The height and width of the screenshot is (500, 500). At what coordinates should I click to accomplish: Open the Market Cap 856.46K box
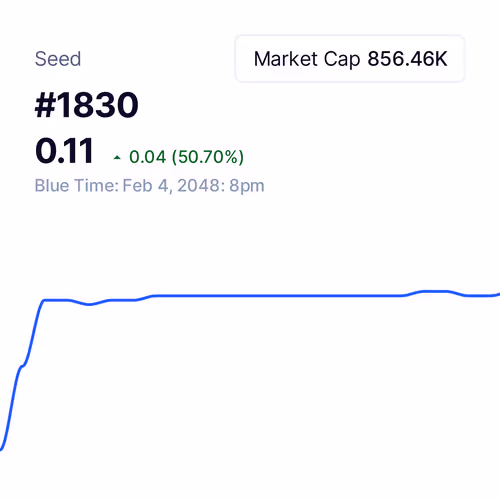pos(350,59)
